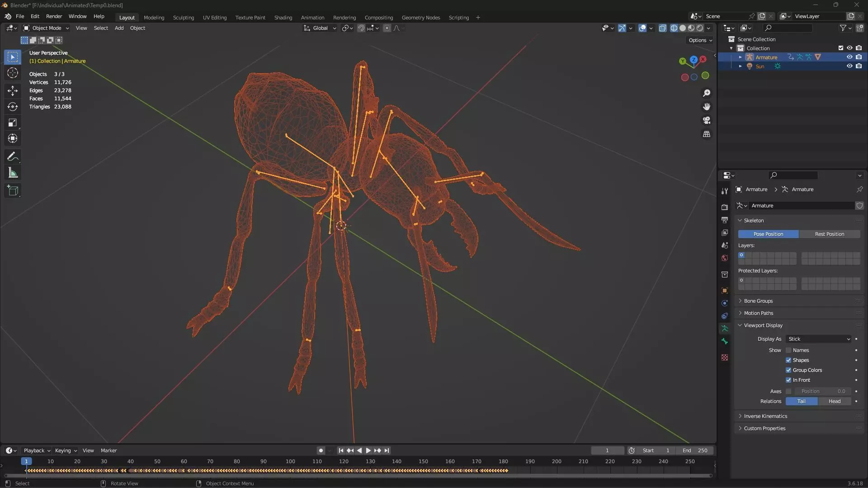This screenshot has width=868, height=488.
Task: Toggle the camera view icon
Action: (707, 121)
